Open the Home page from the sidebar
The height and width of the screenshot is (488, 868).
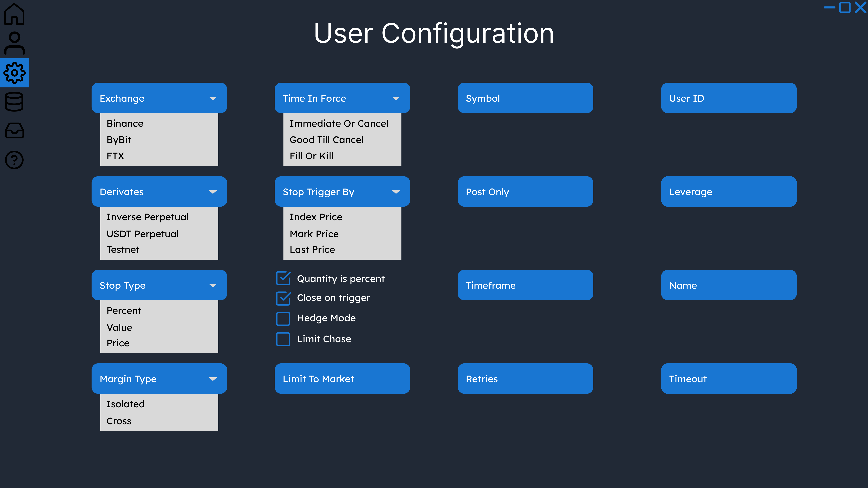[x=14, y=14]
